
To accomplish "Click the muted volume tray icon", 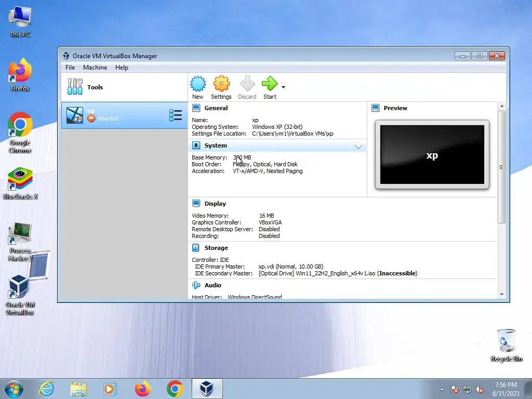I will point(480,389).
